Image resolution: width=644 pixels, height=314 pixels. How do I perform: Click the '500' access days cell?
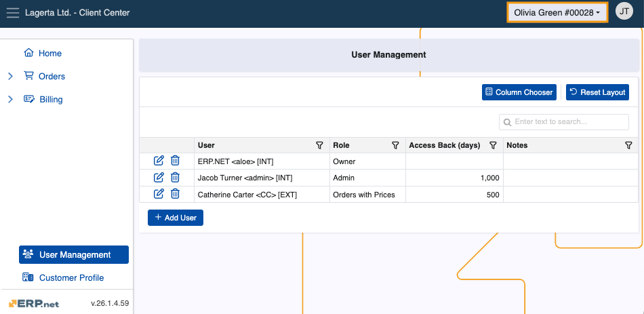pyautogui.click(x=455, y=195)
